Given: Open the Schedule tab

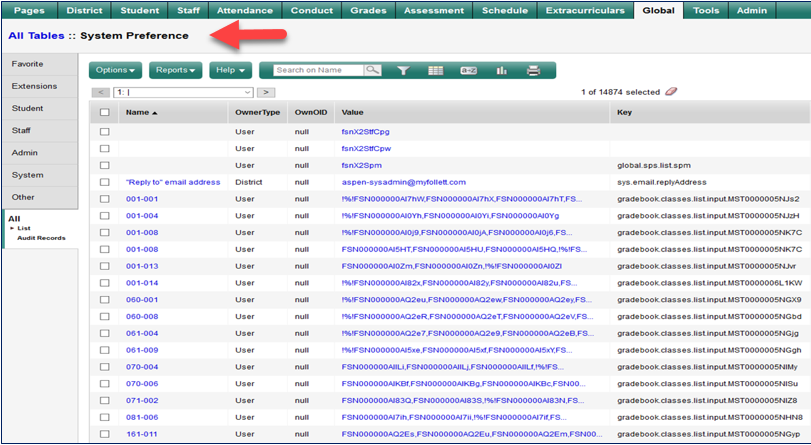Looking at the screenshot, I should pyautogui.click(x=505, y=10).
